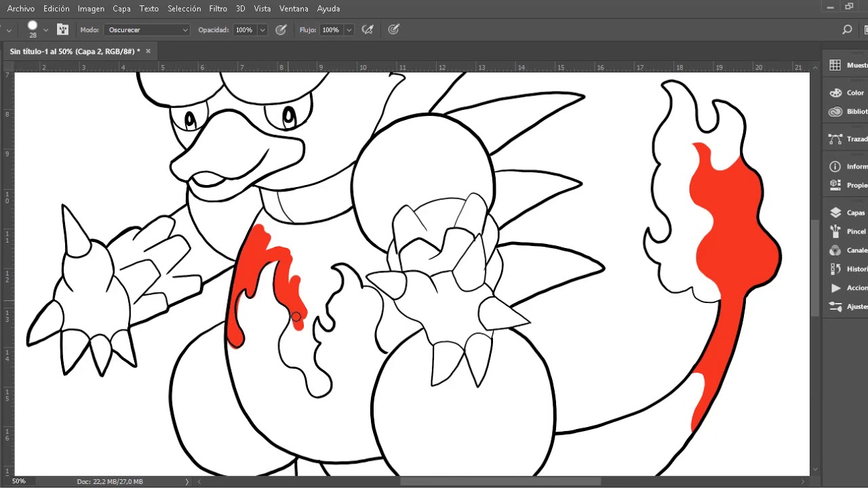Image resolution: width=868 pixels, height=488 pixels.
Task: Close the Sin título-1 document tab
Action: click(x=148, y=51)
